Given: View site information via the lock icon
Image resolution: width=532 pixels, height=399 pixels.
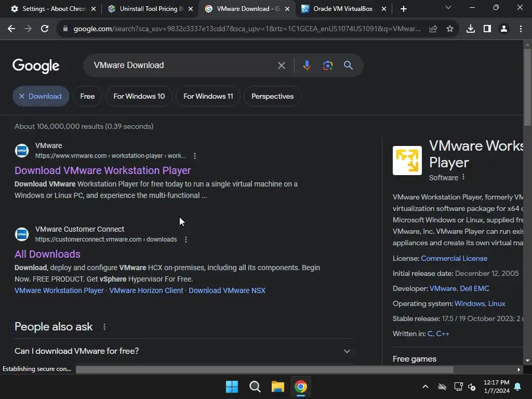Looking at the screenshot, I should coord(65,29).
